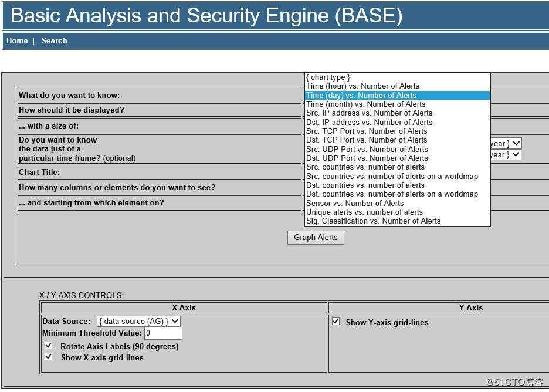
Task: Expand the X Axis Data Source dropdown
Action: pyautogui.click(x=138, y=321)
